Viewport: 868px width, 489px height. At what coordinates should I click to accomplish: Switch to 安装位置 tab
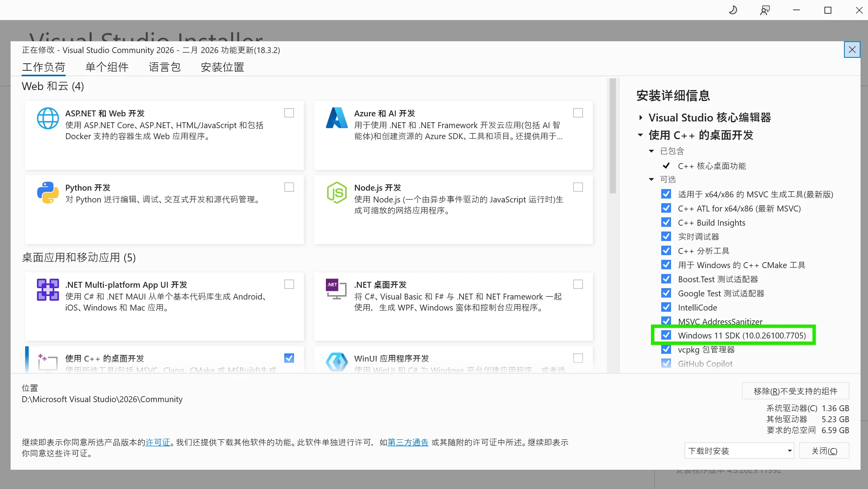pos(223,67)
